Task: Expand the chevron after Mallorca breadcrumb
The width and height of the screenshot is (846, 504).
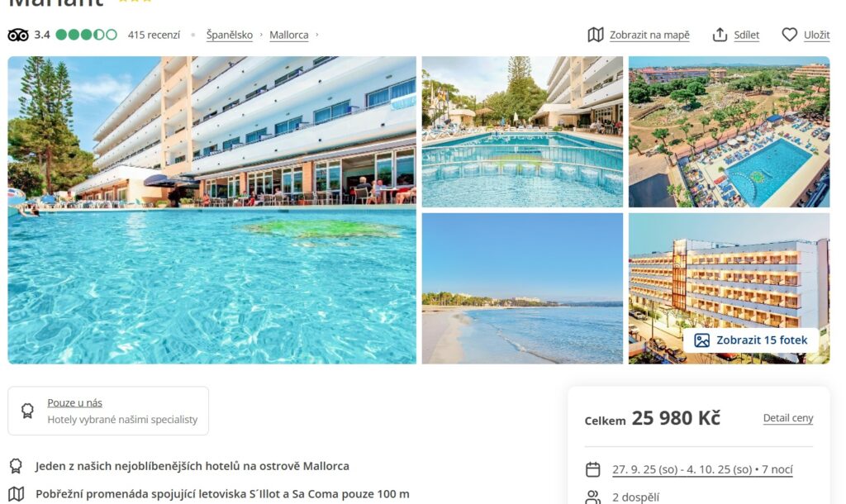Action: [x=316, y=35]
